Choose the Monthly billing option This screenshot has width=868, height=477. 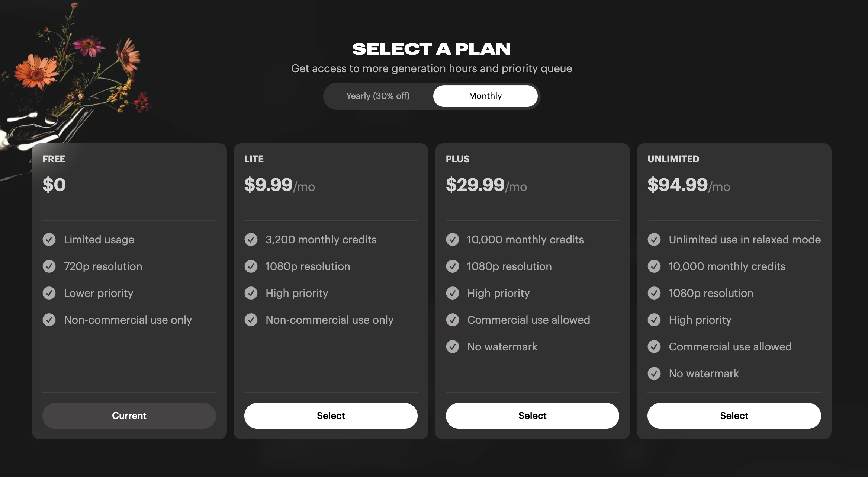[x=485, y=96]
